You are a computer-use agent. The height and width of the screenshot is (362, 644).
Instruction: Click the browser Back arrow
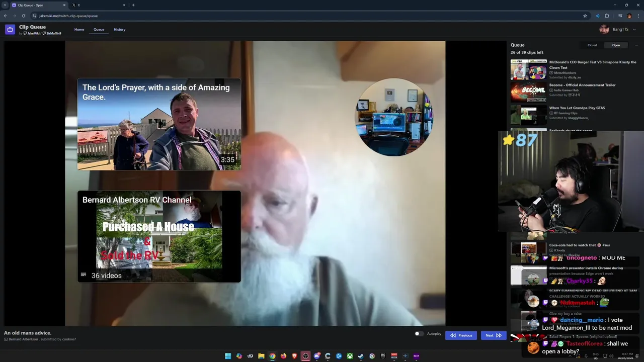click(x=6, y=16)
